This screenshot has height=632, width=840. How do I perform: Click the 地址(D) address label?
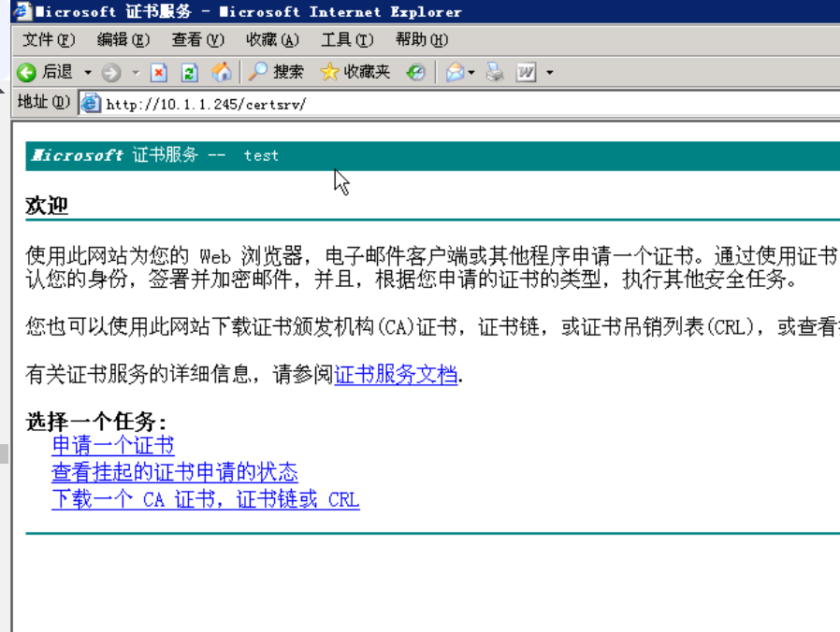point(43,101)
